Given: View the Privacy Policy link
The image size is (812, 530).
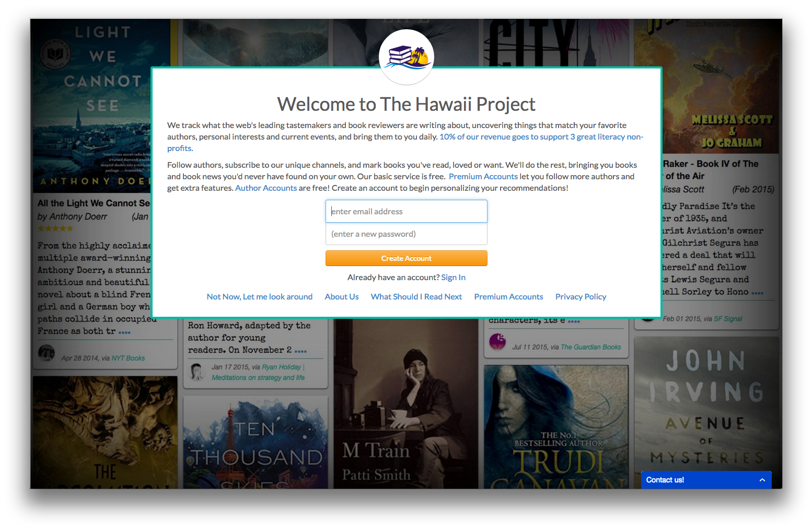Looking at the screenshot, I should click(581, 297).
